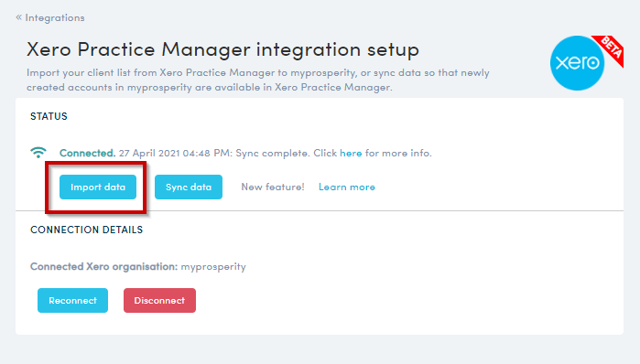Click the Sync data button
640x364 pixels.
click(189, 187)
